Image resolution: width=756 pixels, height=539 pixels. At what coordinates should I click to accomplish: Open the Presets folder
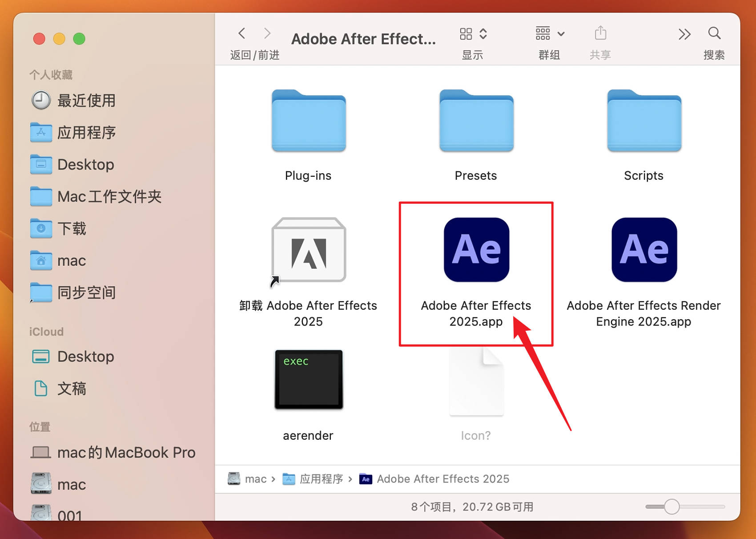[x=476, y=121]
